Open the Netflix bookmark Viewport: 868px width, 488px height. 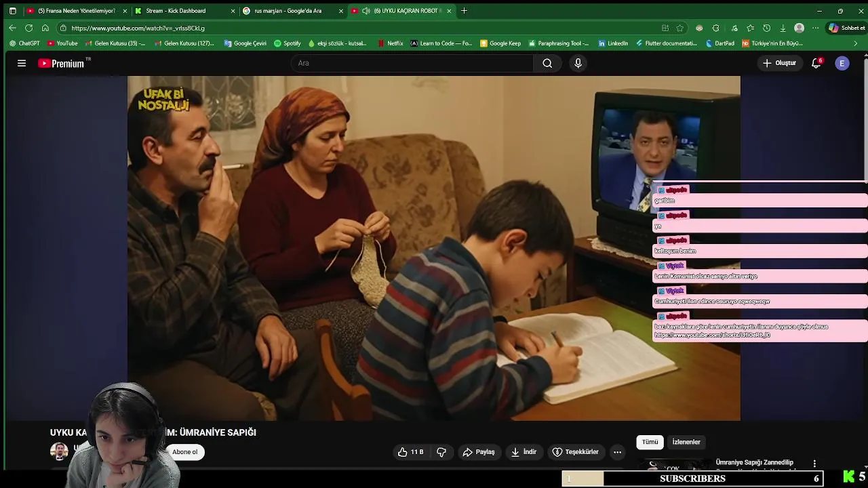click(x=391, y=43)
